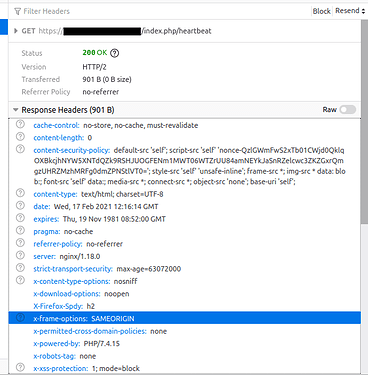
Task: Open help icon for content-security-policy header
Action: (x=20, y=149)
